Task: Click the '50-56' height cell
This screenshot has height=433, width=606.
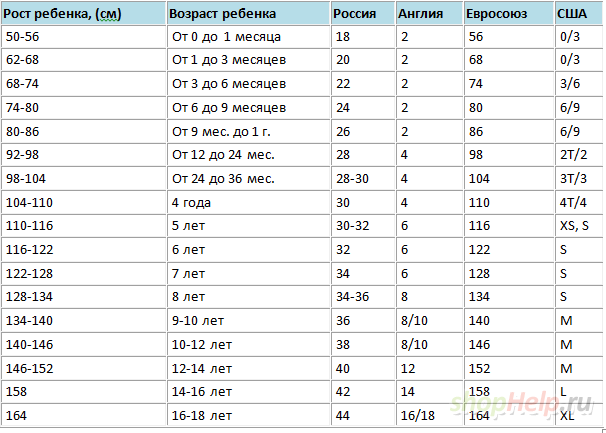Action: point(84,37)
